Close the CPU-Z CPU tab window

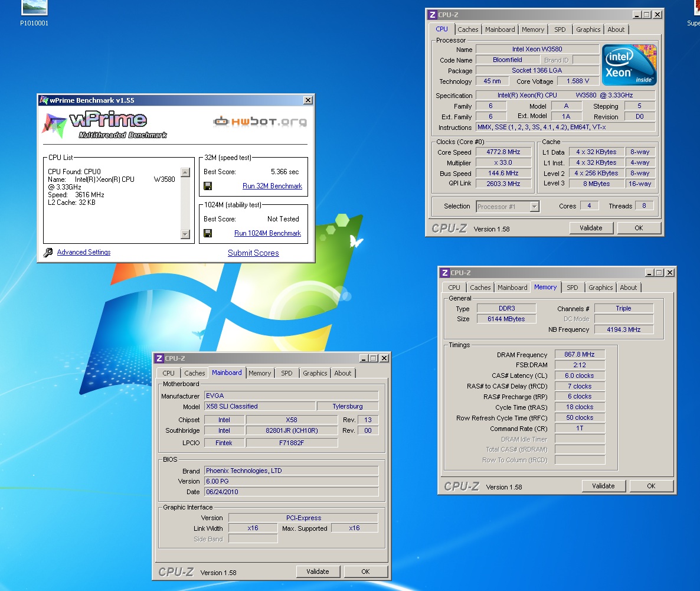tap(658, 15)
